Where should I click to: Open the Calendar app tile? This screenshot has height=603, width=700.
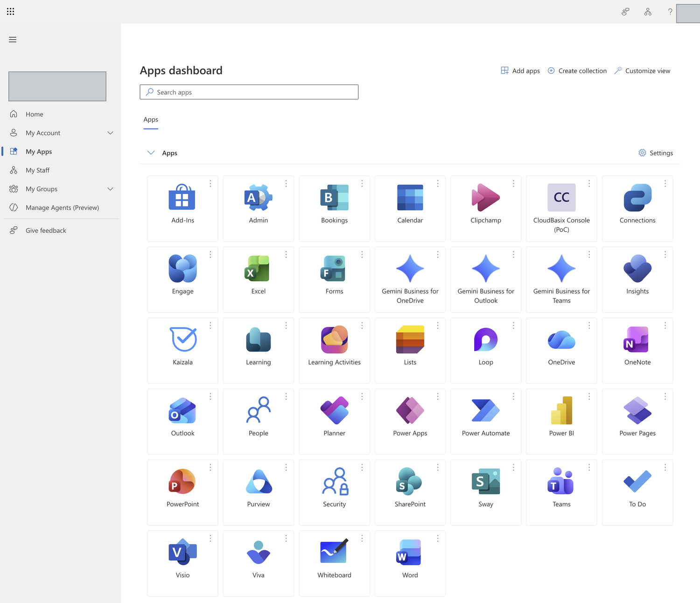point(410,208)
